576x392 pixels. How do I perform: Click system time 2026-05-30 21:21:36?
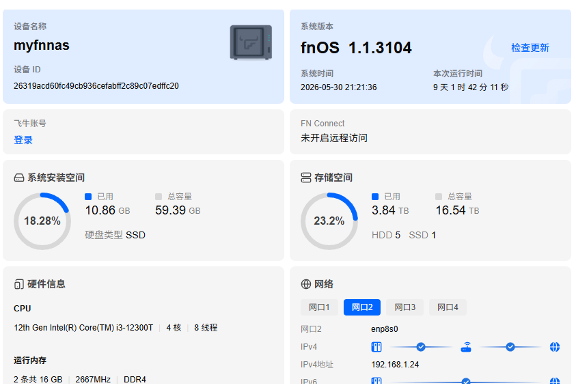(339, 87)
